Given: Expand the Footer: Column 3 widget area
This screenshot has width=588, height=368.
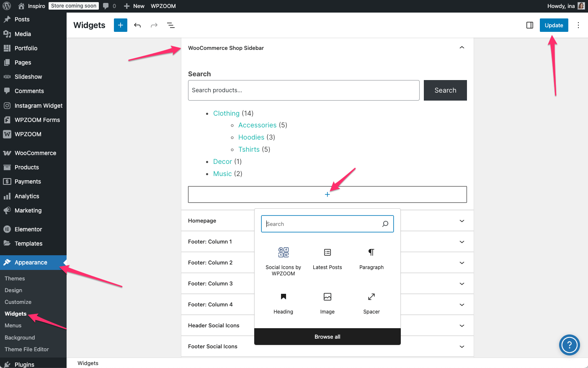Looking at the screenshot, I should click(x=462, y=284).
